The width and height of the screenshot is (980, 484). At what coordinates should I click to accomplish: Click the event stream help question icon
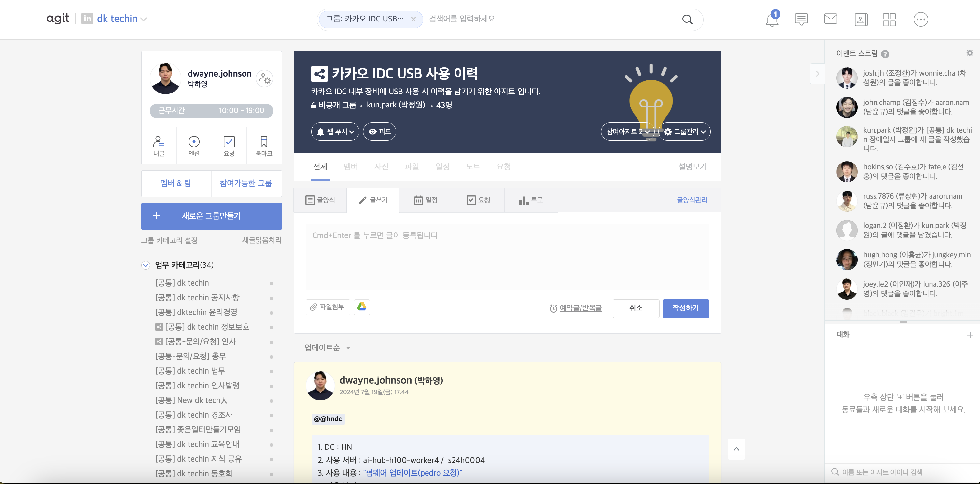point(885,54)
